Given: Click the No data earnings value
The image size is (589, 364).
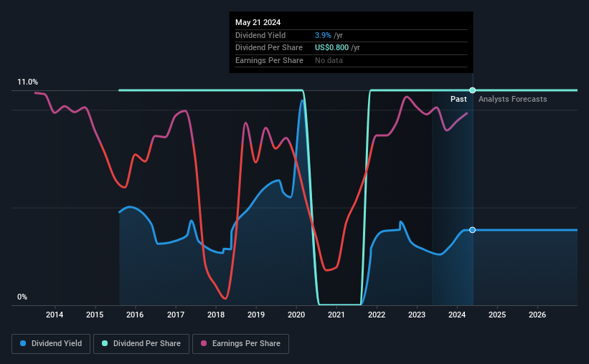Looking at the screenshot, I should 329,60.
